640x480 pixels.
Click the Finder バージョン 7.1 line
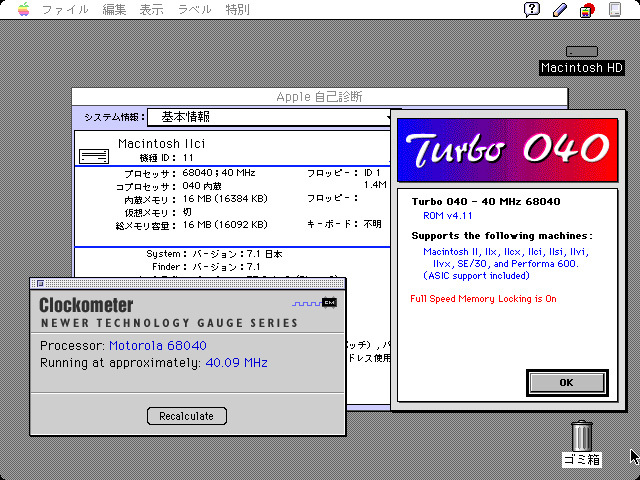pyautogui.click(x=206, y=267)
